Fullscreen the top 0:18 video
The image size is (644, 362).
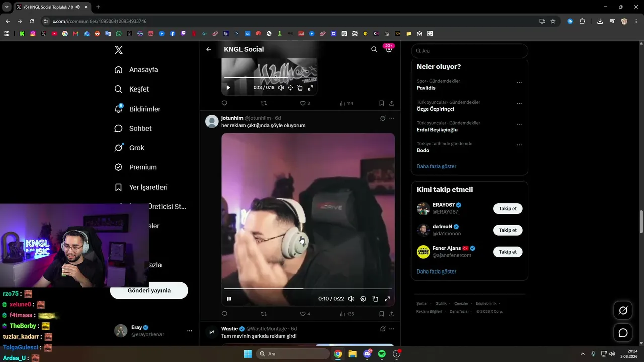tap(310, 88)
